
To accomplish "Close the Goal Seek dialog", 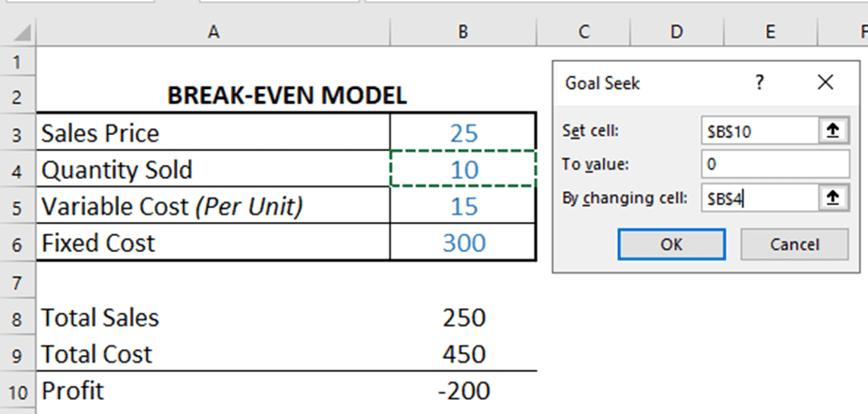I will pyautogui.click(x=825, y=82).
